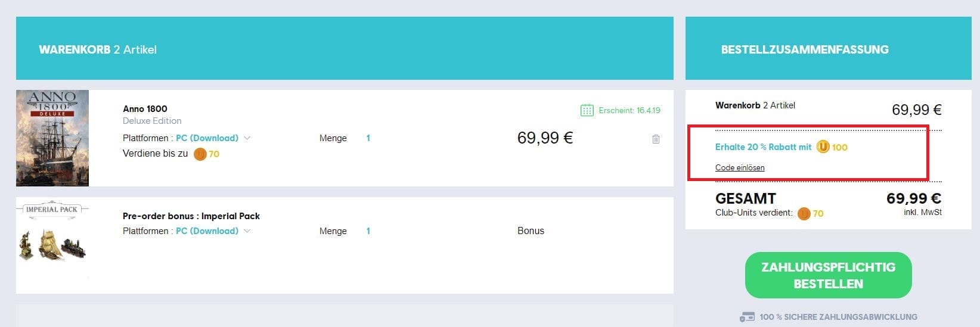Click the Pre-order bonus Imperial Pack title
The image size is (980, 327).
point(191,216)
